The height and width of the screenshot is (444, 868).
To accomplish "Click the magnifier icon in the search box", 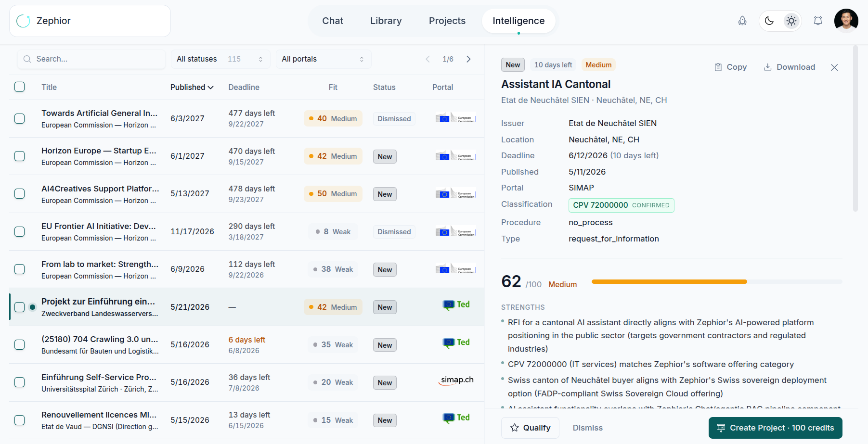I will tap(27, 59).
